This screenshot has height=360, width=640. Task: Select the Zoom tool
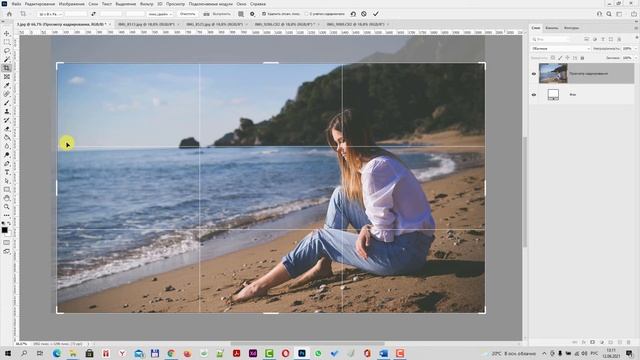click(x=7, y=207)
